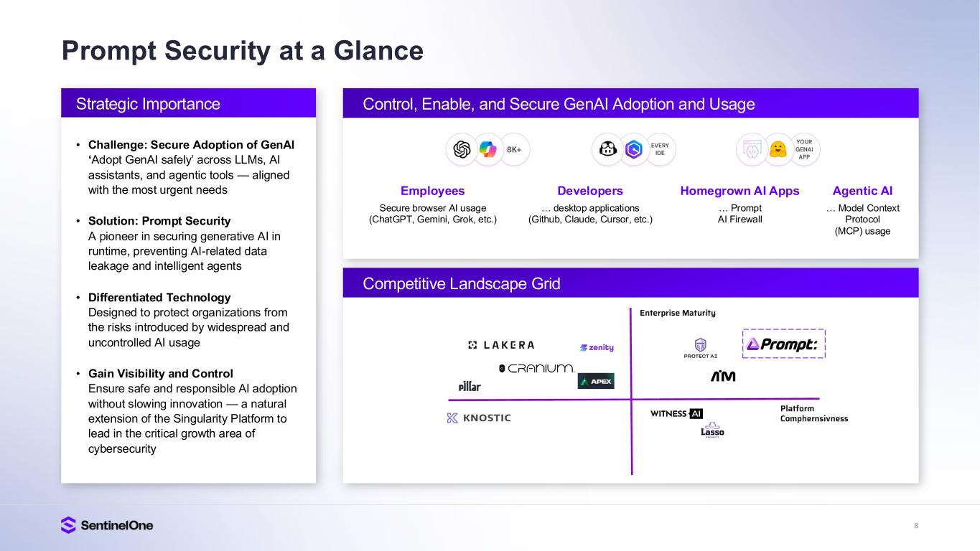Select the 8K+ badge circle

point(514,149)
